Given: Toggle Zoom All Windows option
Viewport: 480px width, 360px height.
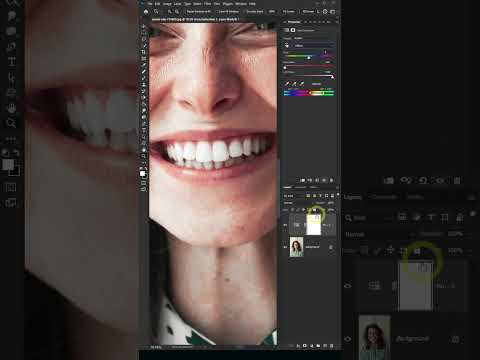Looking at the screenshot, I should click(x=229, y=11).
